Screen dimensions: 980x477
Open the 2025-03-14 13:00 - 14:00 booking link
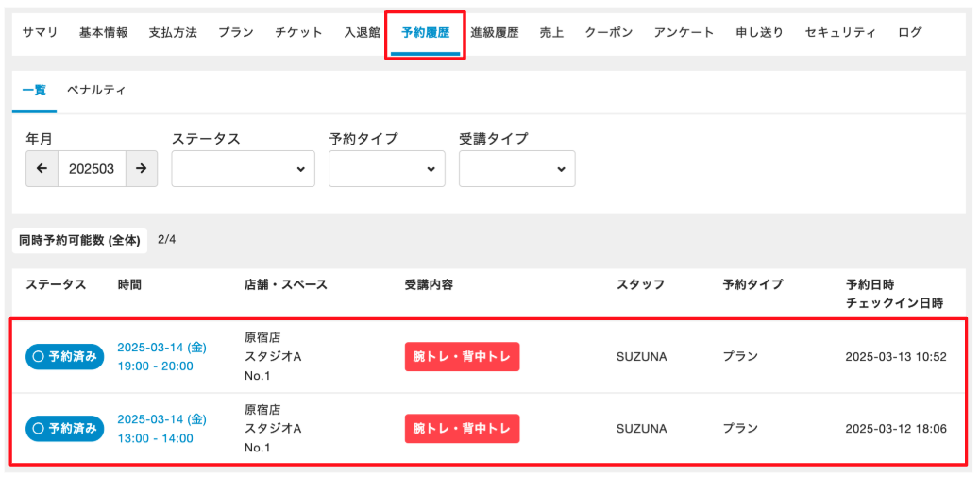tap(161, 428)
